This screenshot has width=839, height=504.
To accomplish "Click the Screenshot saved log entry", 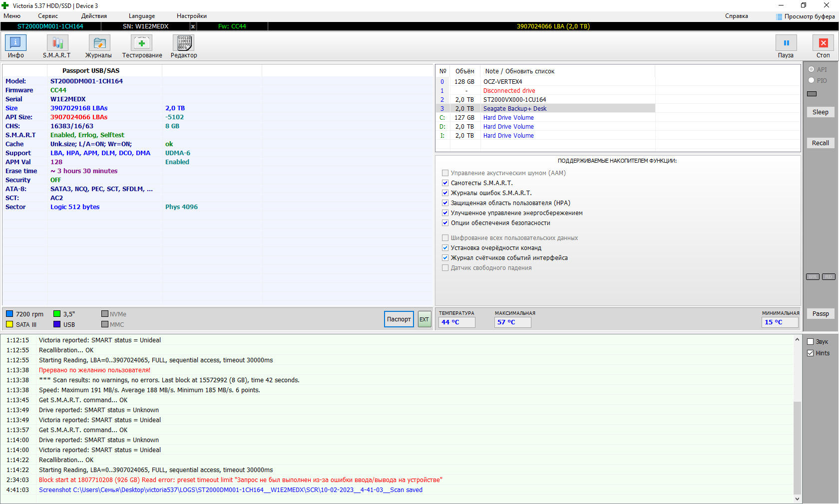I will (x=231, y=490).
